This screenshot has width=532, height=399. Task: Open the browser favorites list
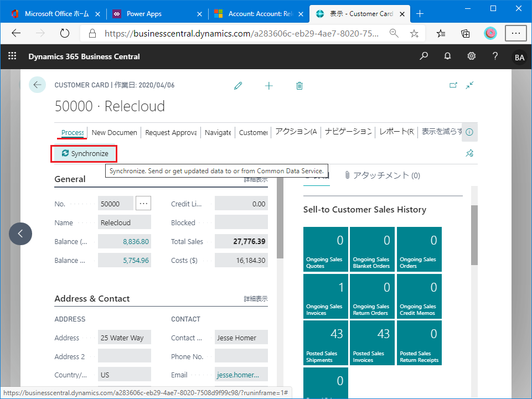(441, 33)
